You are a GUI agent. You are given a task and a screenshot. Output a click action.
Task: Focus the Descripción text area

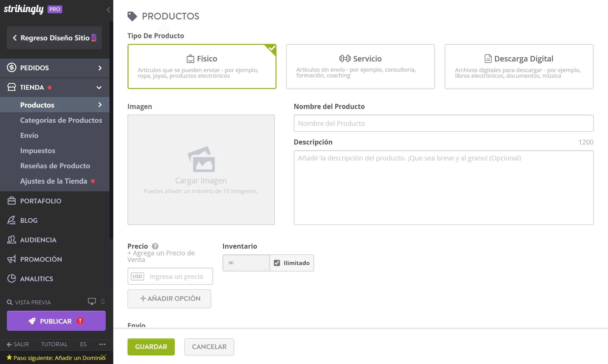tap(444, 187)
